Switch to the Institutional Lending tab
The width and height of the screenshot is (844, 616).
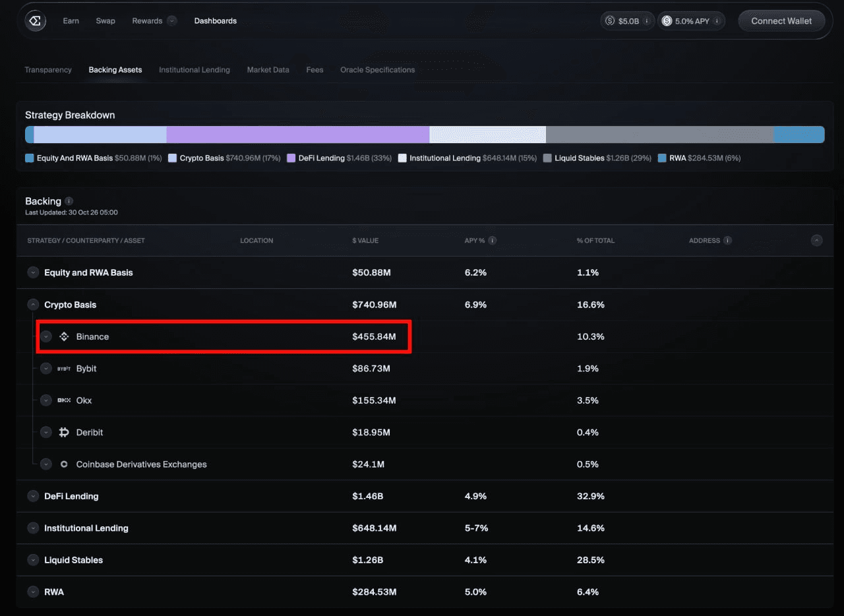[195, 70]
